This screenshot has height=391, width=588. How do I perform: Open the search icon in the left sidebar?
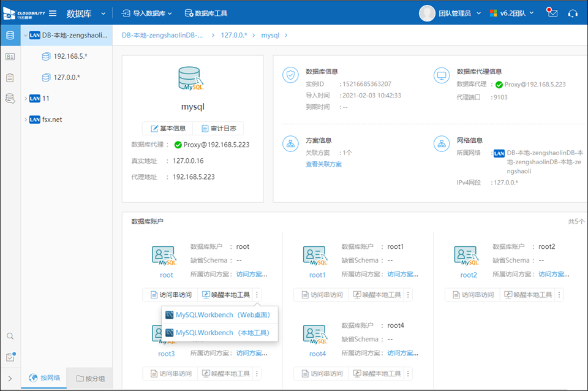pyautogui.click(x=10, y=336)
